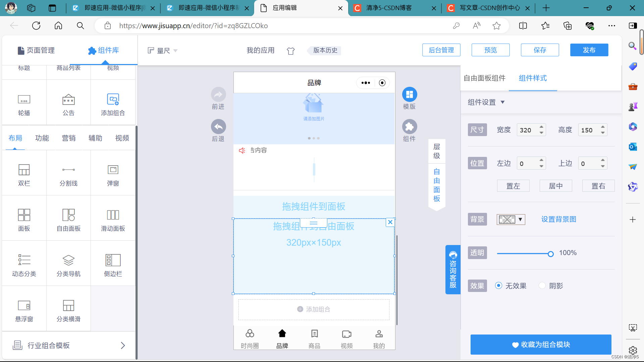Open the 模版 templates icon
The image size is (644, 362).
[x=409, y=95]
